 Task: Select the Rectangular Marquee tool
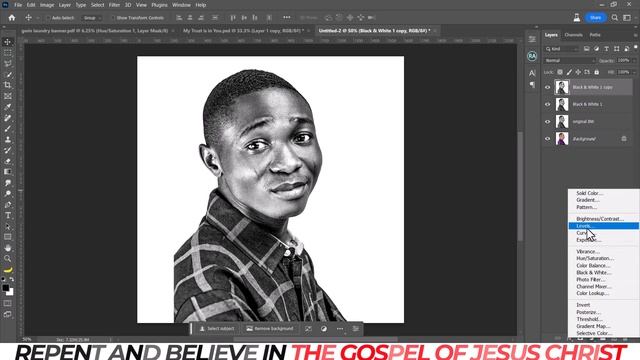pos(7,53)
